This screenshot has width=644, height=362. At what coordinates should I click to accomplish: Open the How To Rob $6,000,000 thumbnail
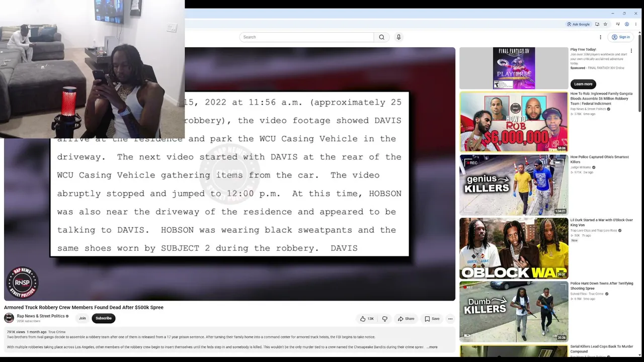click(x=514, y=122)
